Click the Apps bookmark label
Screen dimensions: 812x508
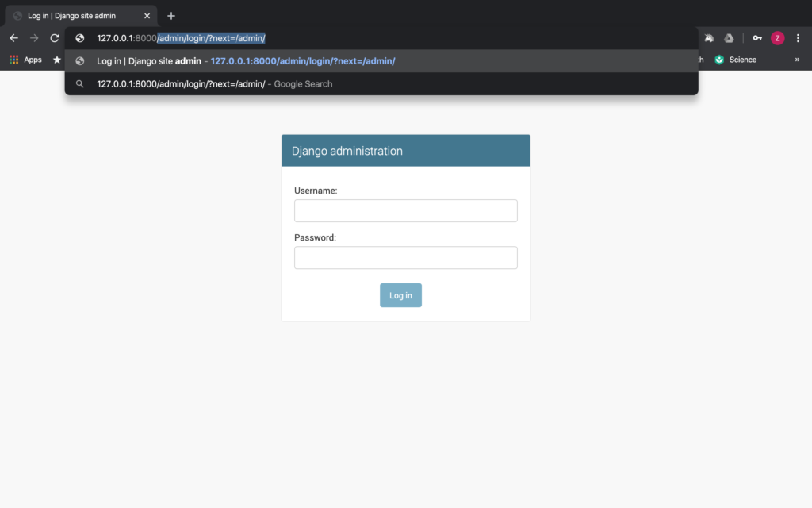click(x=33, y=60)
